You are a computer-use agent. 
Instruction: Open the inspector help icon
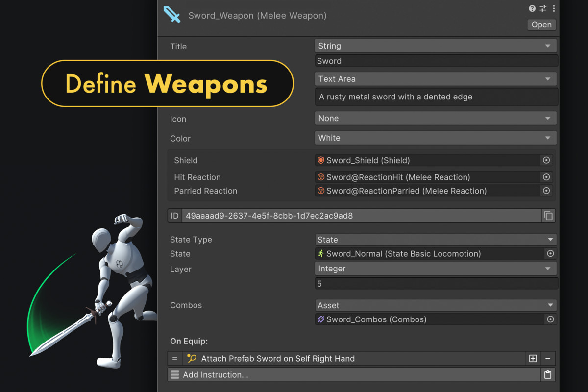pyautogui.click(x=532, y=8)
